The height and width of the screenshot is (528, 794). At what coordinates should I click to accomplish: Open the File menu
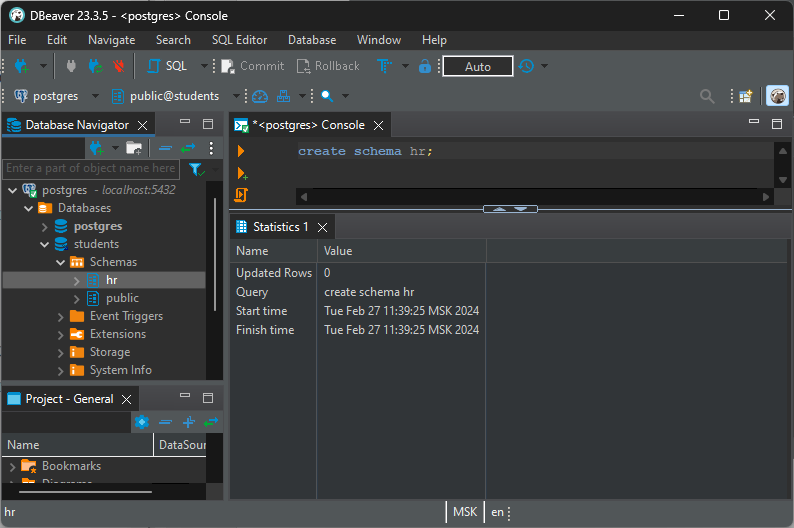point(17,40)
